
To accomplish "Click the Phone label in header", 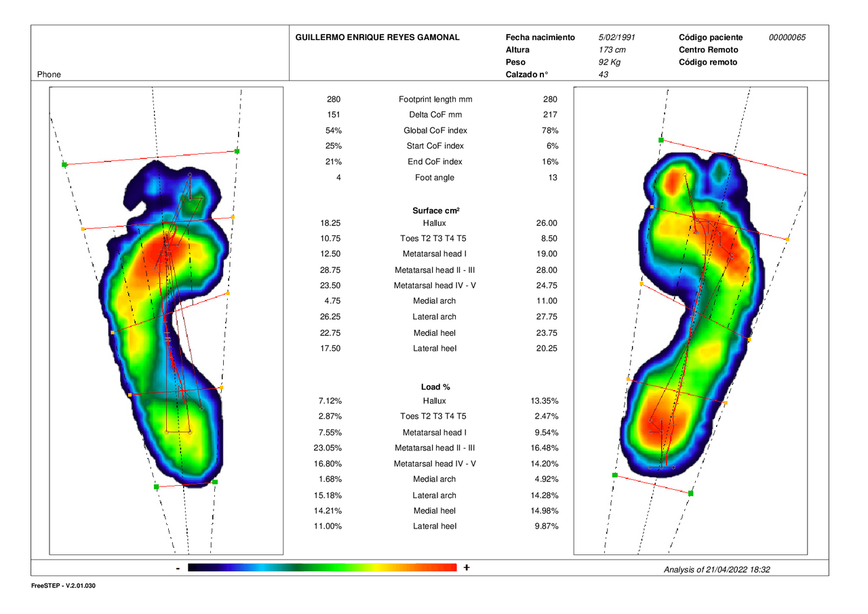I will tap(49, 75).
